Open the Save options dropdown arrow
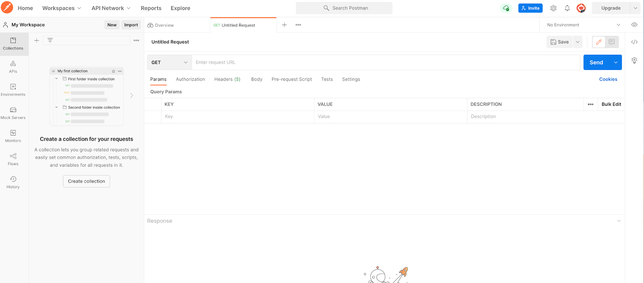The image size is (644, 283). click(x=578, y=42)
